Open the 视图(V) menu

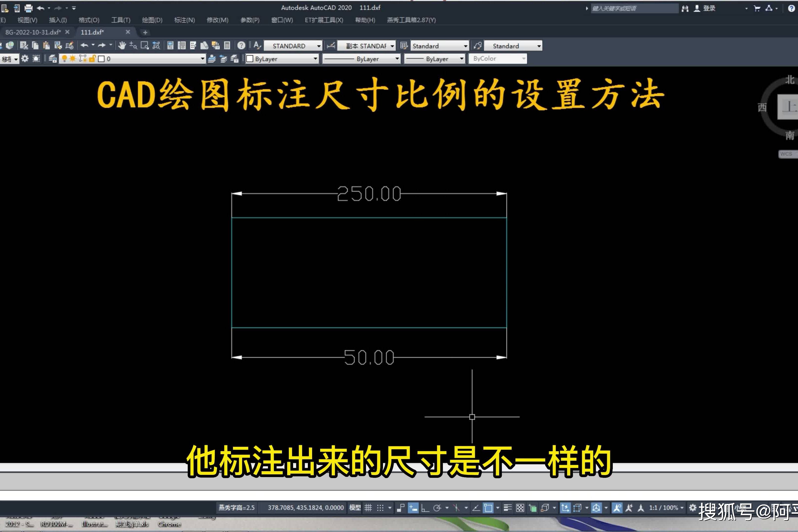tap(28, 20)
